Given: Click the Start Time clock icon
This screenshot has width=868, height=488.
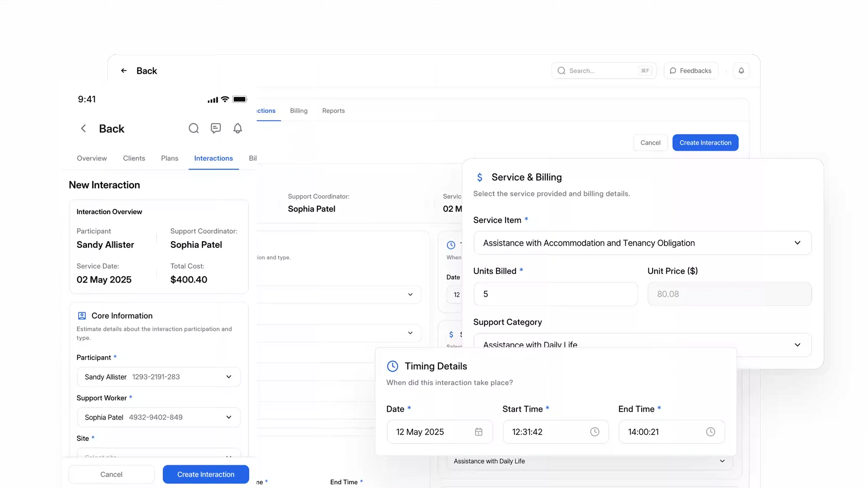Looking at the screenshot, I should tap(595, 432).
